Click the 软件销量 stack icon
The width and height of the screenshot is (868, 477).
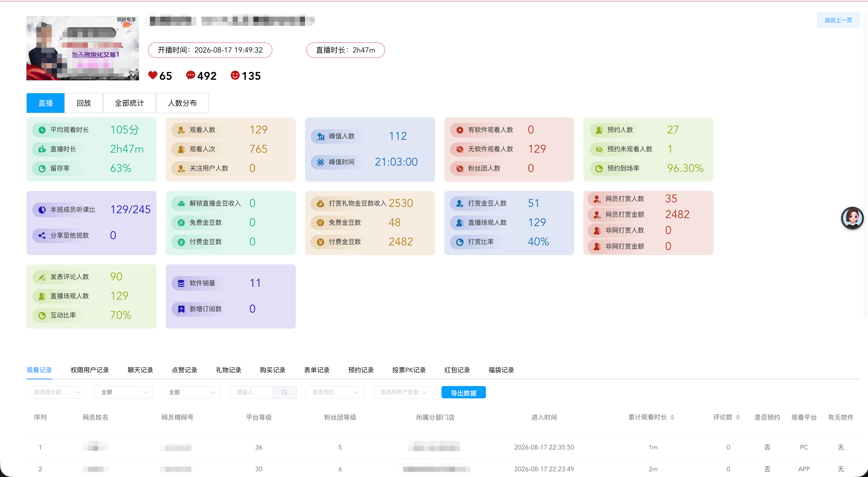click(x=181, y=284)
